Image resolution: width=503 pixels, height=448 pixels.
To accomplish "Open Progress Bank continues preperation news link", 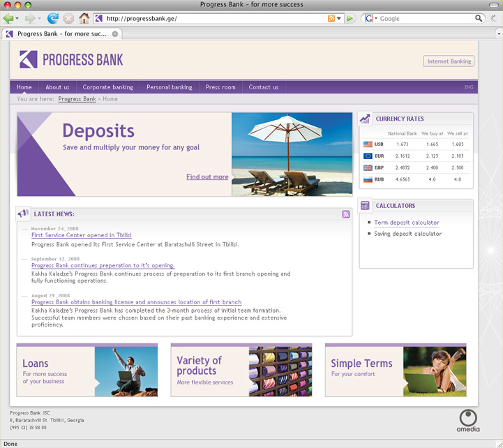I will pyautogui.click(x=103, y=266).
